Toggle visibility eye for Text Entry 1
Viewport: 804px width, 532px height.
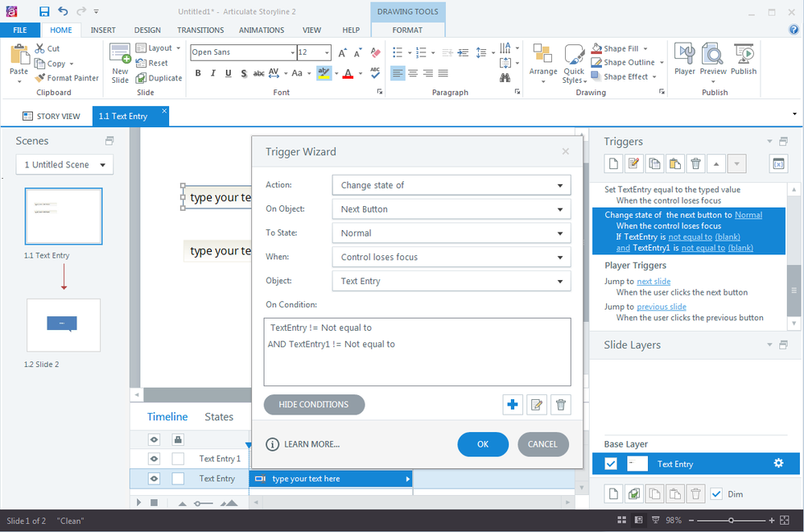(154, 459)
